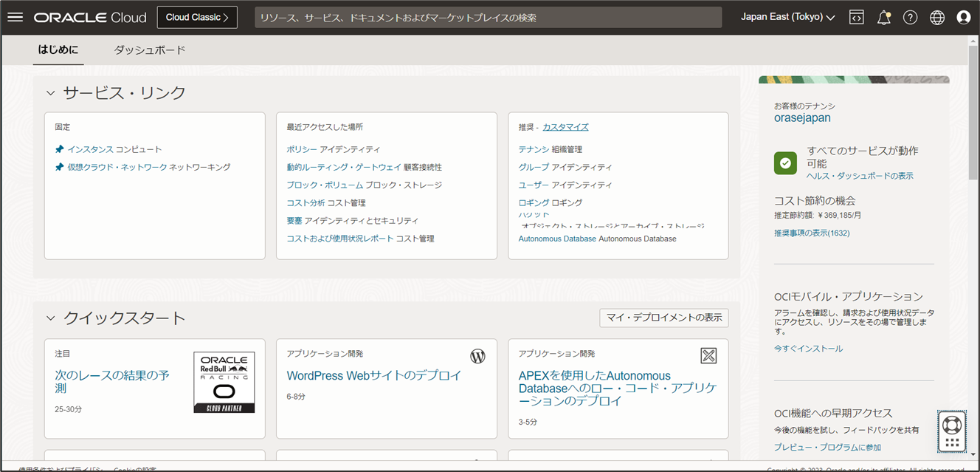This screenshot has width=980, height=472.
Task: Click the 推定節約額 ¥369,185/月 text
Action: [x=817, y=216]
